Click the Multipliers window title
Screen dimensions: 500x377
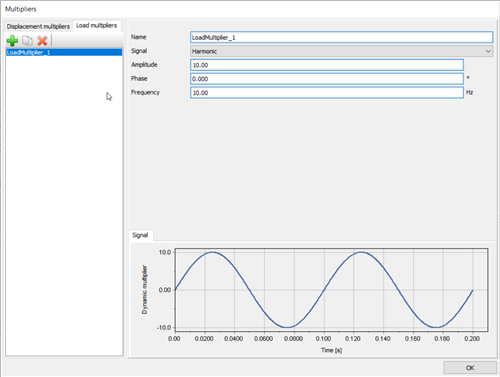21,9
